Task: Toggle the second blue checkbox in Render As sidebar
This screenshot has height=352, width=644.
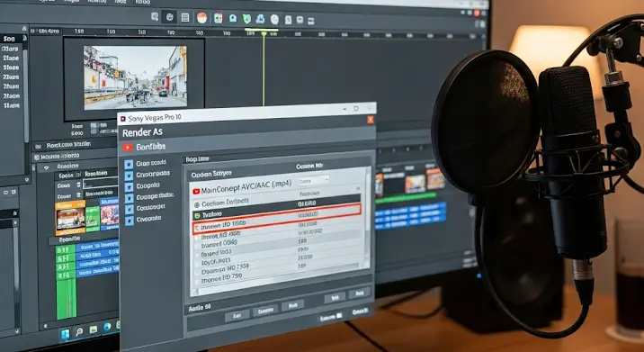Action: [129, 176]
